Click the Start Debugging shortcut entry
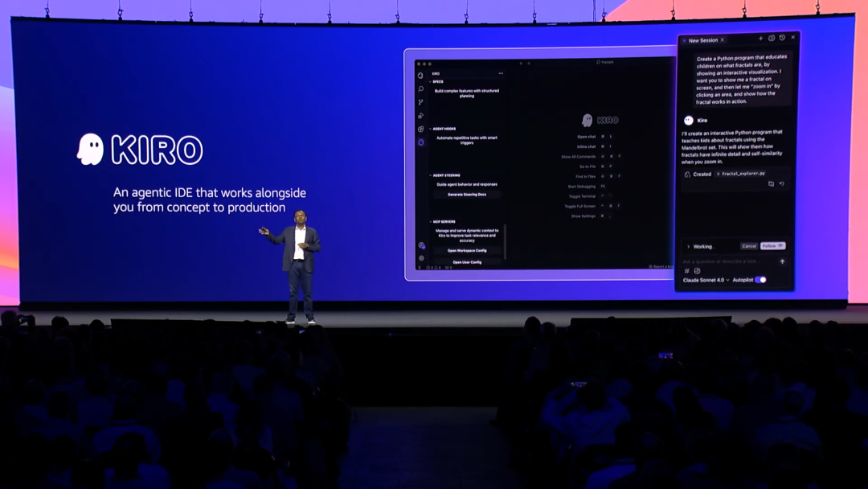The image size is (868, 489). (x=586, y=186)
